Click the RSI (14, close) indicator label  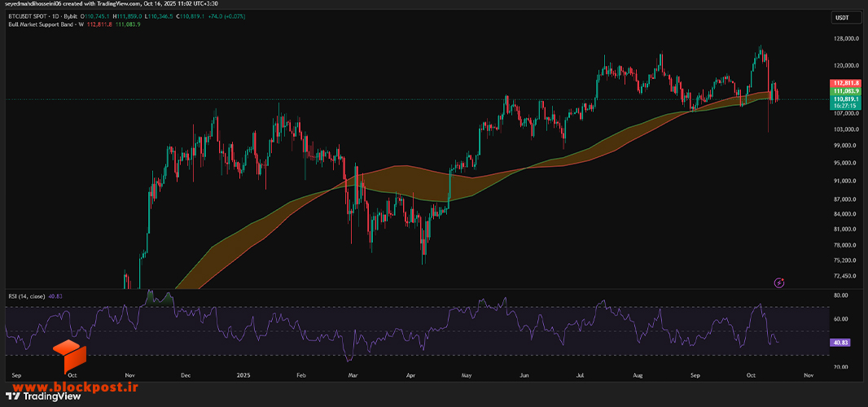pyautogui.click(x=28, y=296)
